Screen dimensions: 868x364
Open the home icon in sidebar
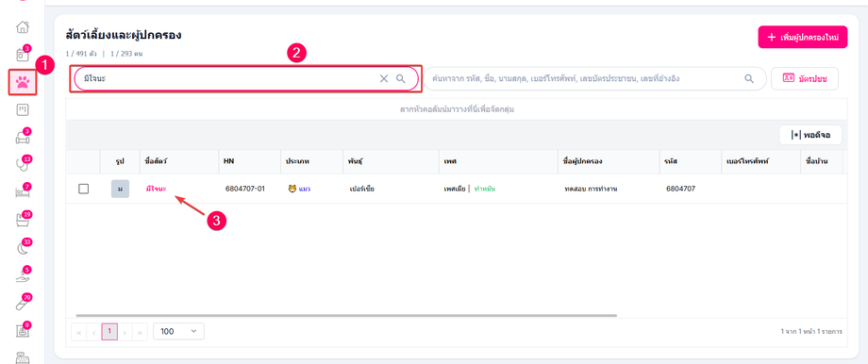tap(22, 26)
